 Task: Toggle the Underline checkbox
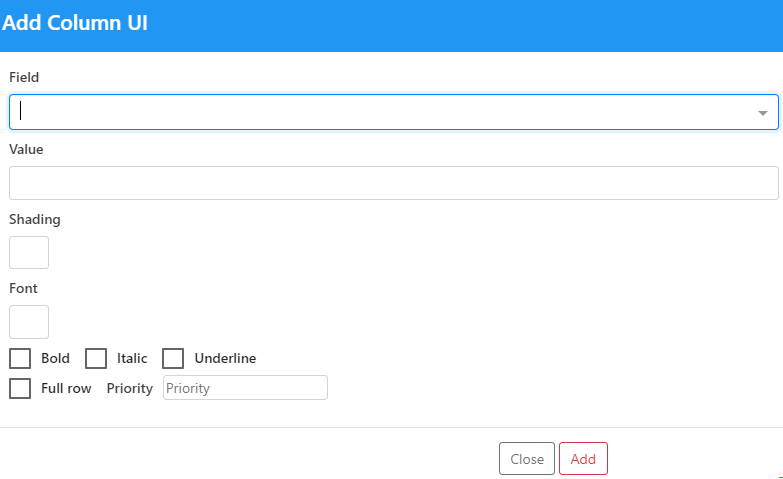click(x=173, y=358)
